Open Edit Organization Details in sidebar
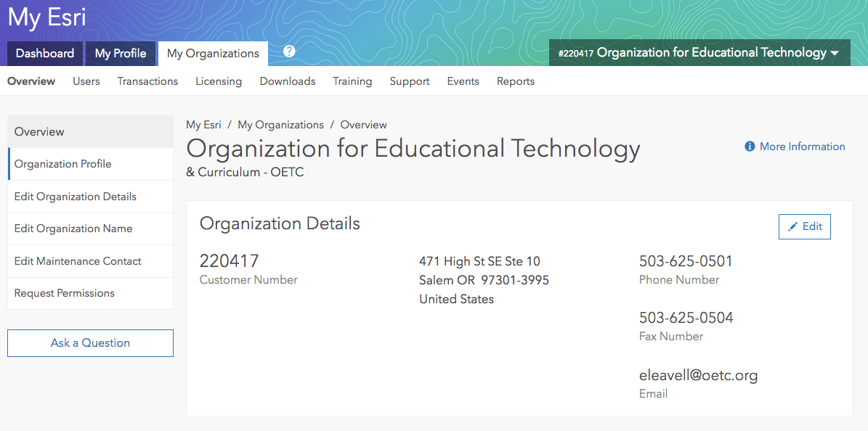This screenshot has width=868, height=431. coord(90,197)
